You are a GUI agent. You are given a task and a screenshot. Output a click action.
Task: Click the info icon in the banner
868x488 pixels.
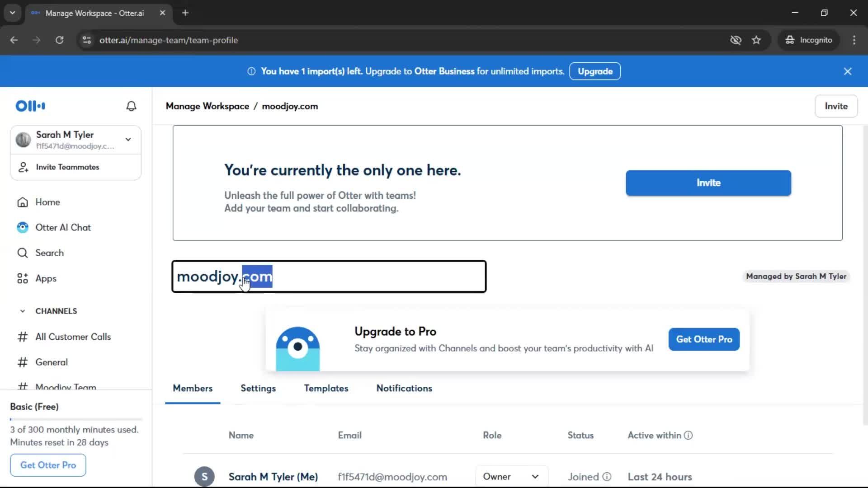[x=251, y=71]
